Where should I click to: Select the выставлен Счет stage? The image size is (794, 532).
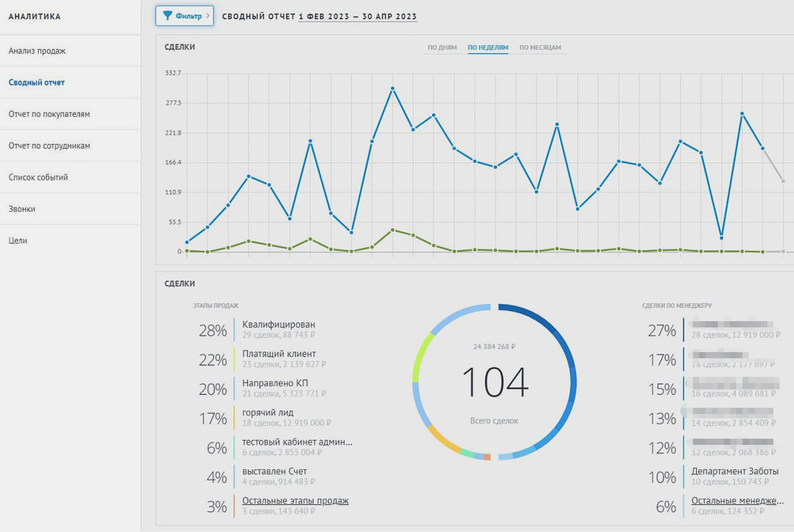tap(274, 471)
